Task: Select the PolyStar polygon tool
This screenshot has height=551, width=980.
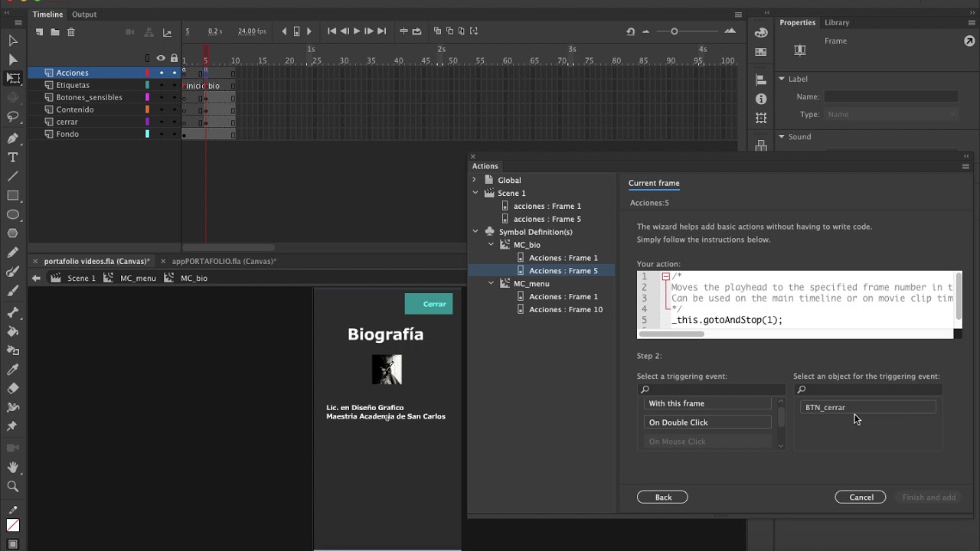Action: coord(13,233)
